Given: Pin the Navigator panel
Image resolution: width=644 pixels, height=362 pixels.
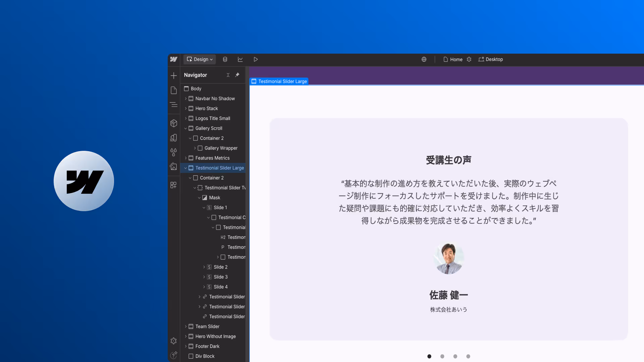Looking at the screenshot, I should coord(237,75).
